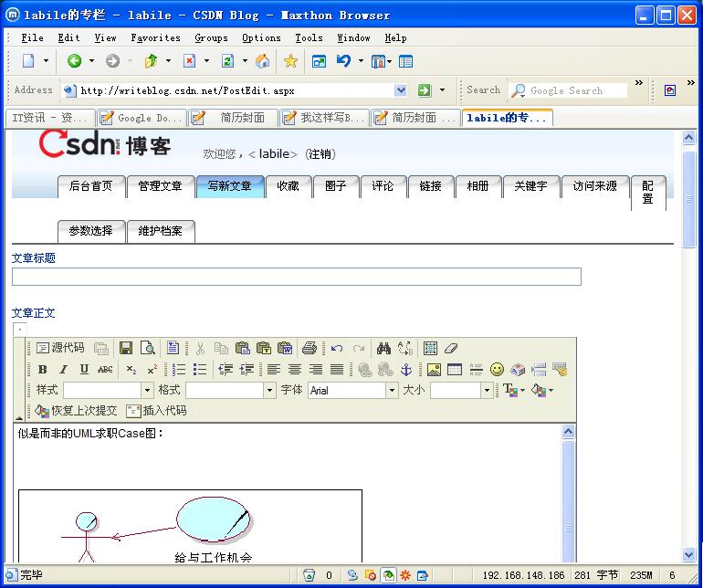703x588 pixels.
Task: Expand the Back button history dropdown
Action: point(91,61)
